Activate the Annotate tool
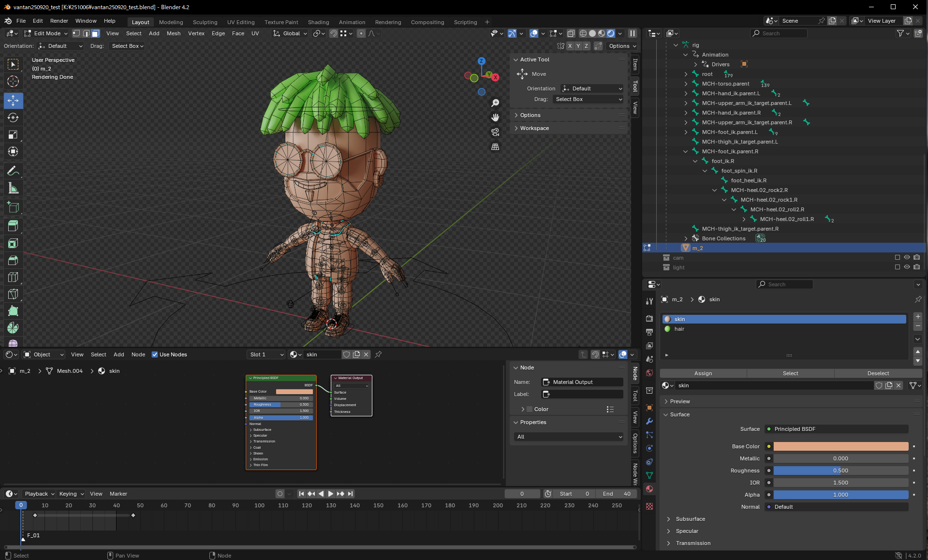928x560 pixels. click(x=13, y=170)
